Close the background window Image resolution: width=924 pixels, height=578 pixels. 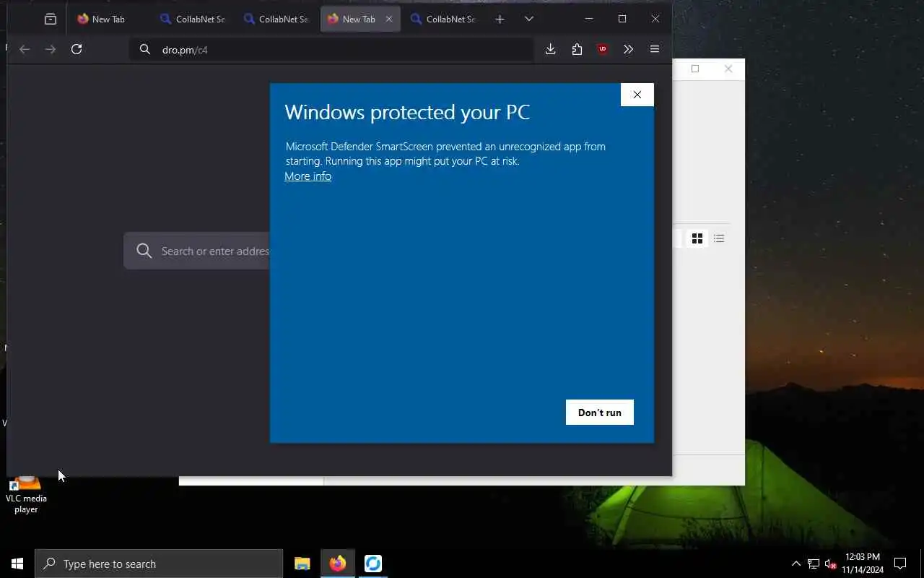pyautogui.click(x=728, y=69)
